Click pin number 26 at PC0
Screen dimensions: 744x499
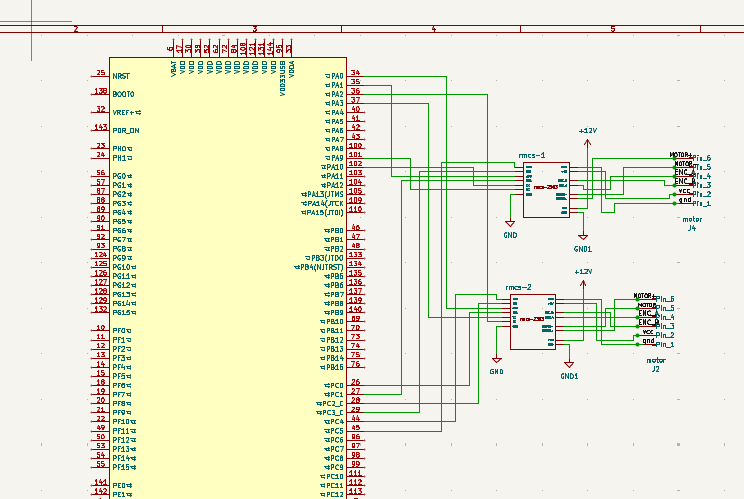[355, 382]
